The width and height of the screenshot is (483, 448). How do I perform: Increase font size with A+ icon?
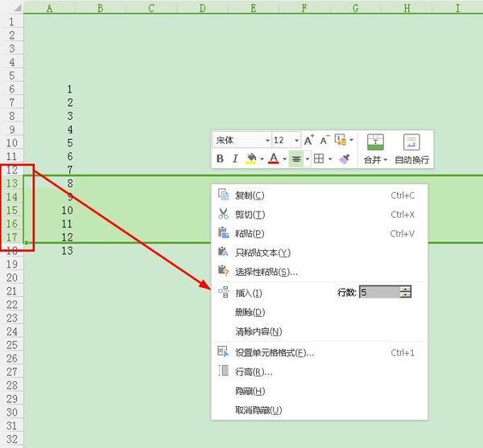click(x=309, y=140)
